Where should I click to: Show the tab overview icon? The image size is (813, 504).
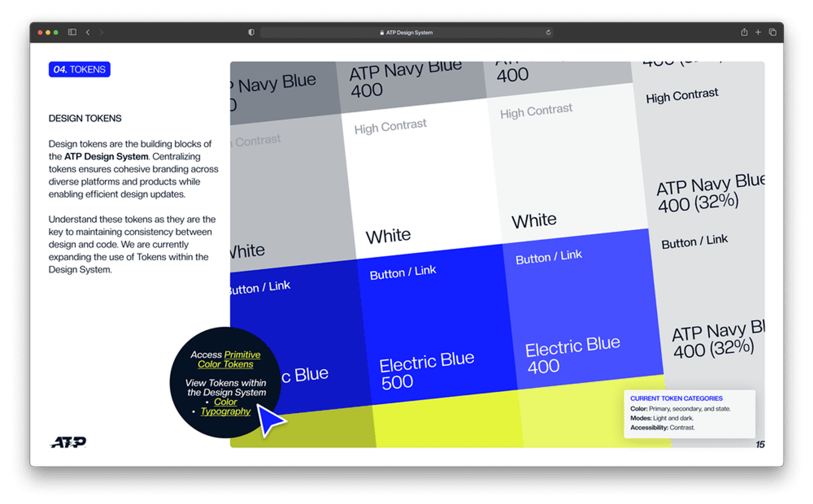(x=772, y=32)
